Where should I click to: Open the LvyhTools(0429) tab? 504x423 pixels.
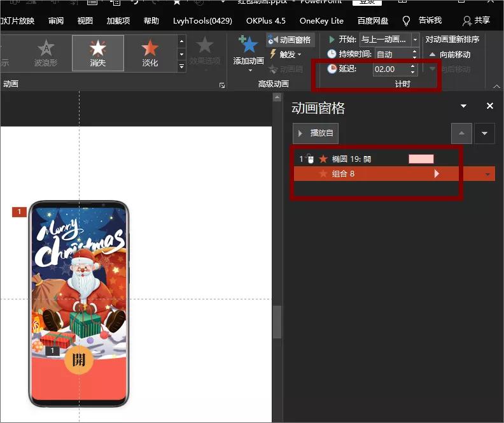pyautogui.click(x=202, y=21)
